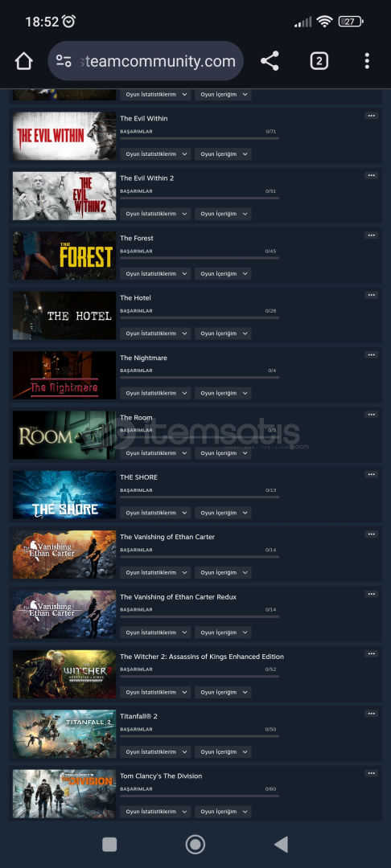Open the tab switcher showing 2 tabs
This screenshot has width=391, height=868.
319,61
